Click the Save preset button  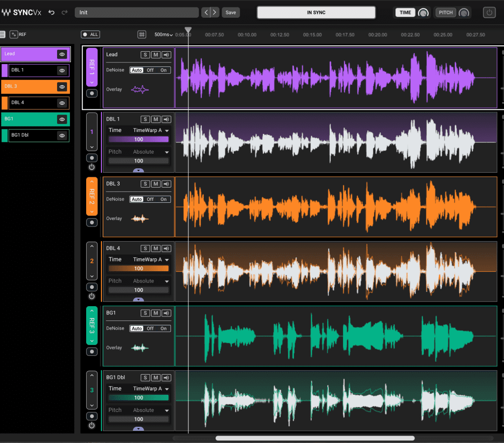click(231, 12)
